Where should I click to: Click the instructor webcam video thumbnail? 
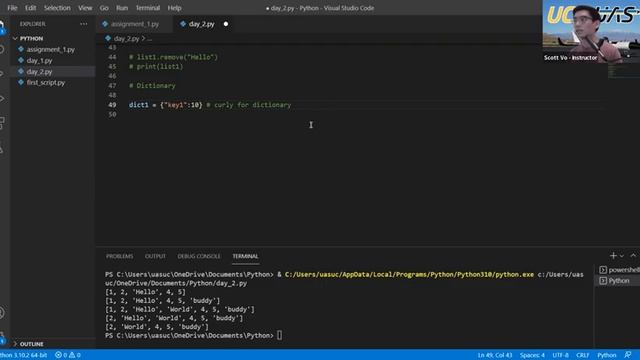pos(591,31)
